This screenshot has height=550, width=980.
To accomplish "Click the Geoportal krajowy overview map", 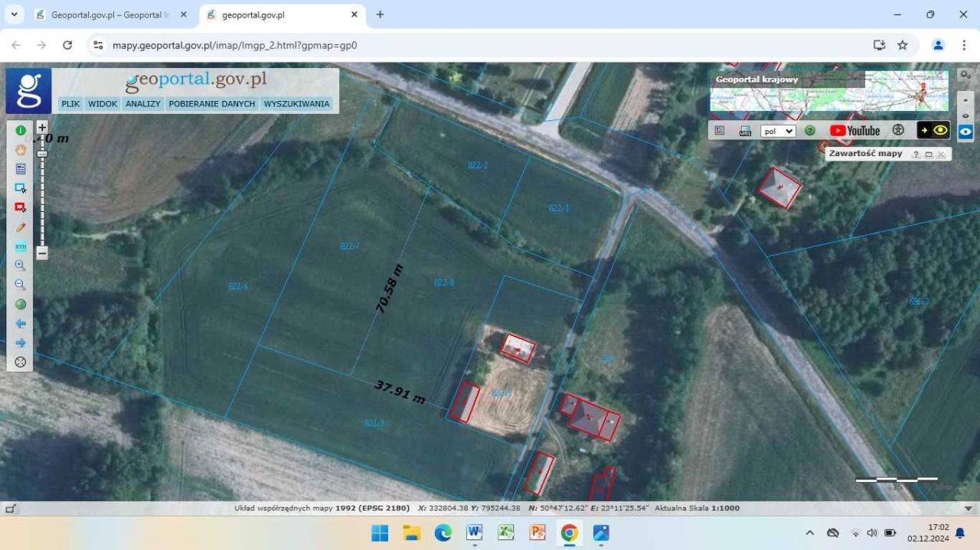I will pyautogui.click(x=829, y=92).
